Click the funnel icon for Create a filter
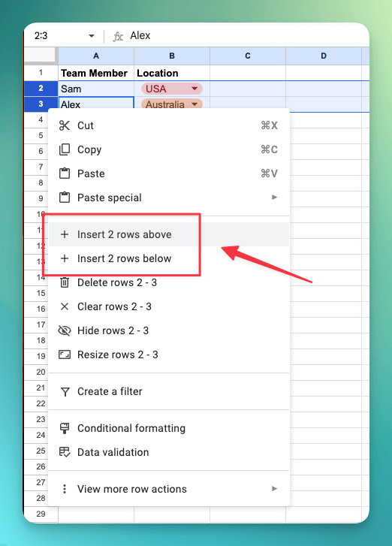The width and height of the screenshot is (392, 546). (65, 392)
